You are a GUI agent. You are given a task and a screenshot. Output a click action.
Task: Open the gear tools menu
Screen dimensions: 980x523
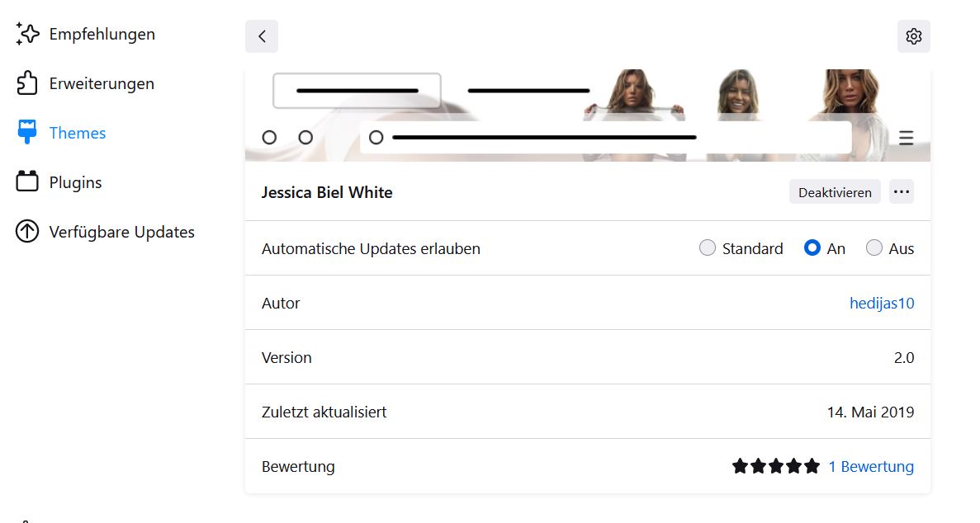pos(913,36)
